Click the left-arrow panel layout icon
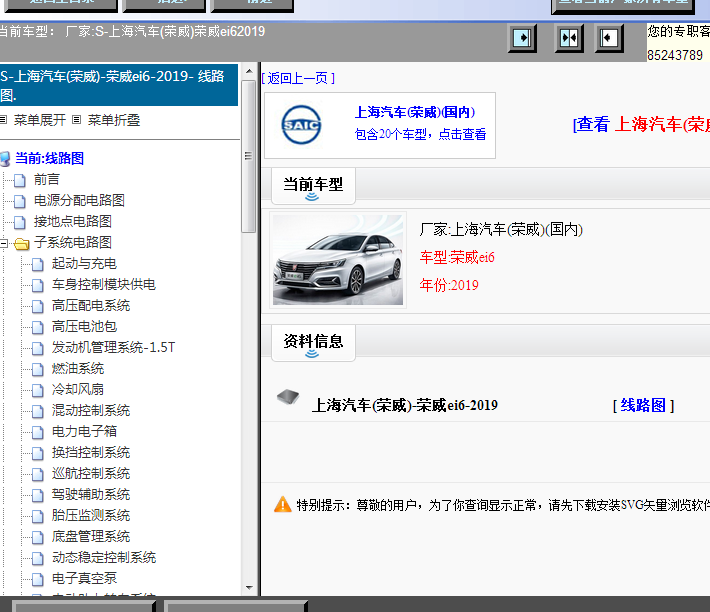Screen dimensions: 710x612 (x=609, y=38)
